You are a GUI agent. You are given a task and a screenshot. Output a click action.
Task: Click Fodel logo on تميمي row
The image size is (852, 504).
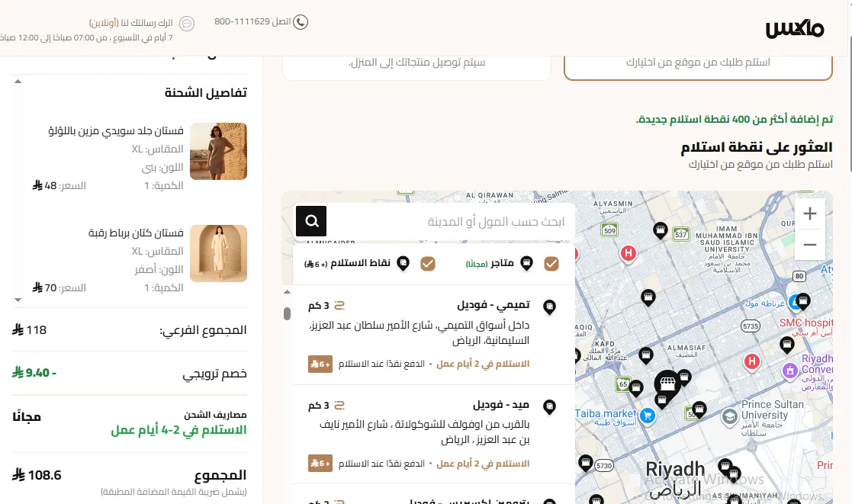[339, 305]
